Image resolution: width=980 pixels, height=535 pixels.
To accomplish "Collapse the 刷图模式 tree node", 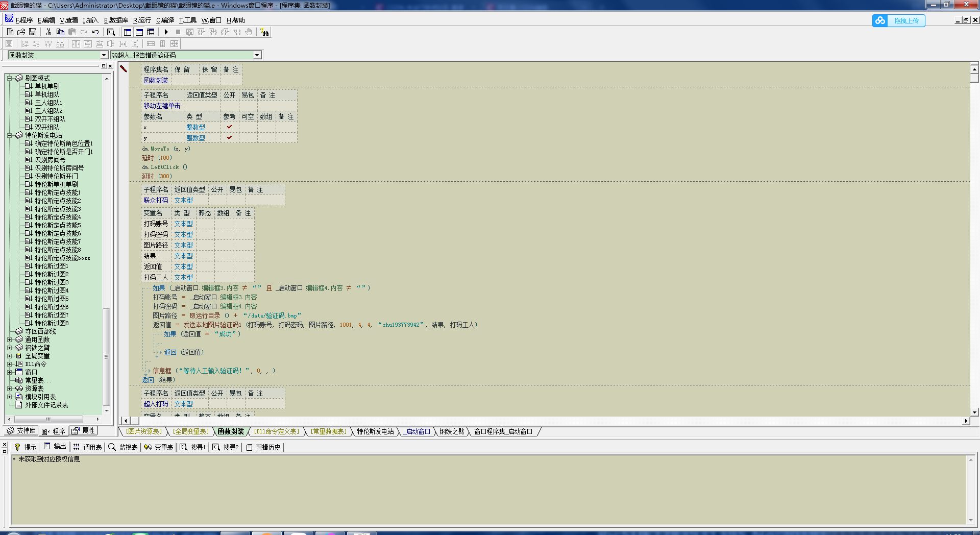I will coord(9,78).
